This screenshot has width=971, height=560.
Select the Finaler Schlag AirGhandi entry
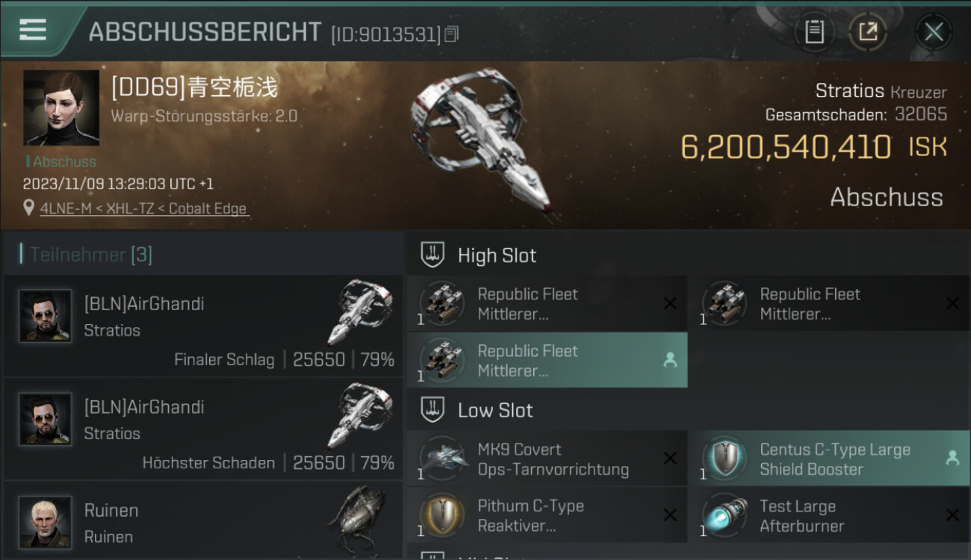pos(202,326)
